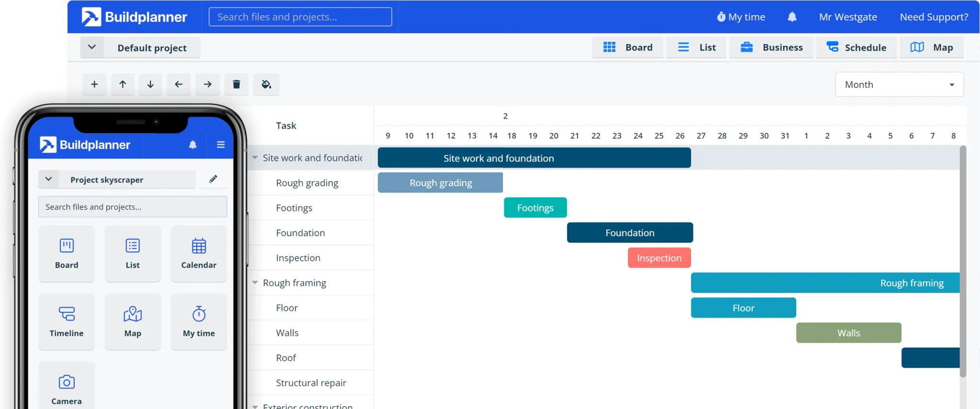The image size is (980, 409).
Task: Switch to Business view tab
Action: 771,47
